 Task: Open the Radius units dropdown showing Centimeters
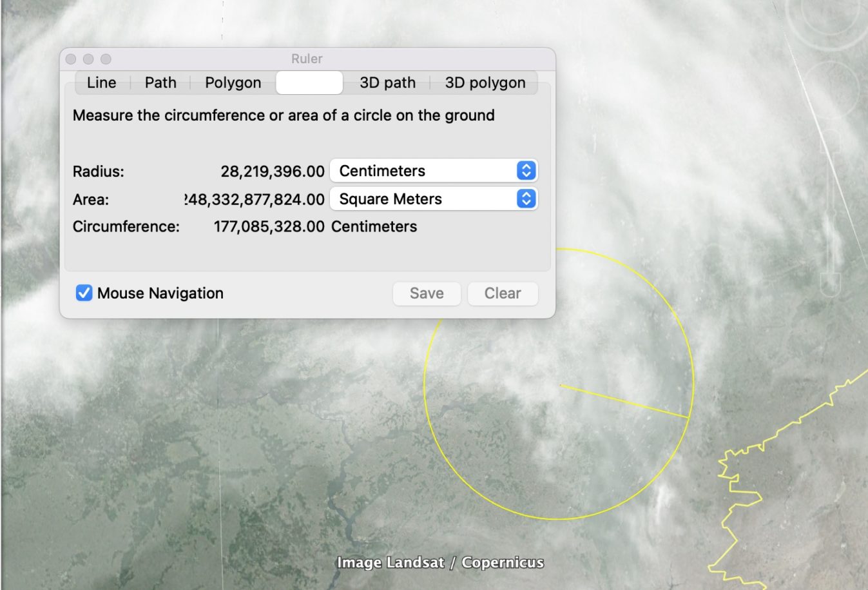434,171
